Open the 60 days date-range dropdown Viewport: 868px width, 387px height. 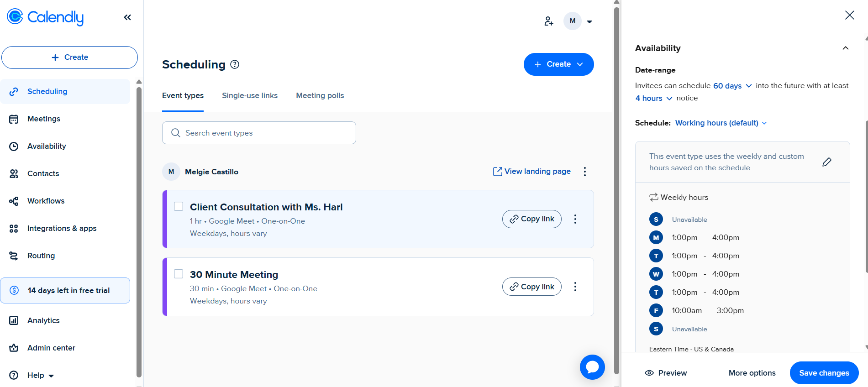732,86
